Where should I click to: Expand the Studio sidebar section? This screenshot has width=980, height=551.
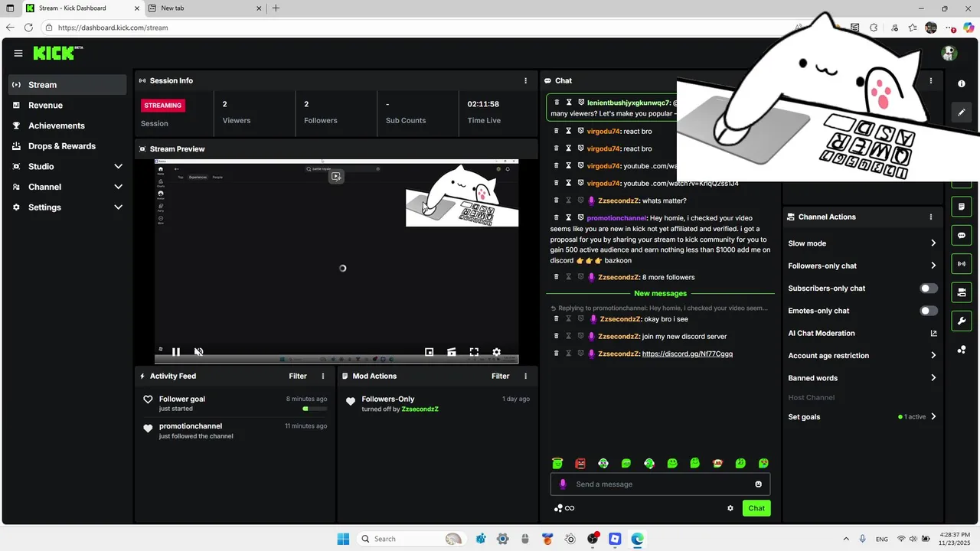pyautogui.click(x=118, y=166)
